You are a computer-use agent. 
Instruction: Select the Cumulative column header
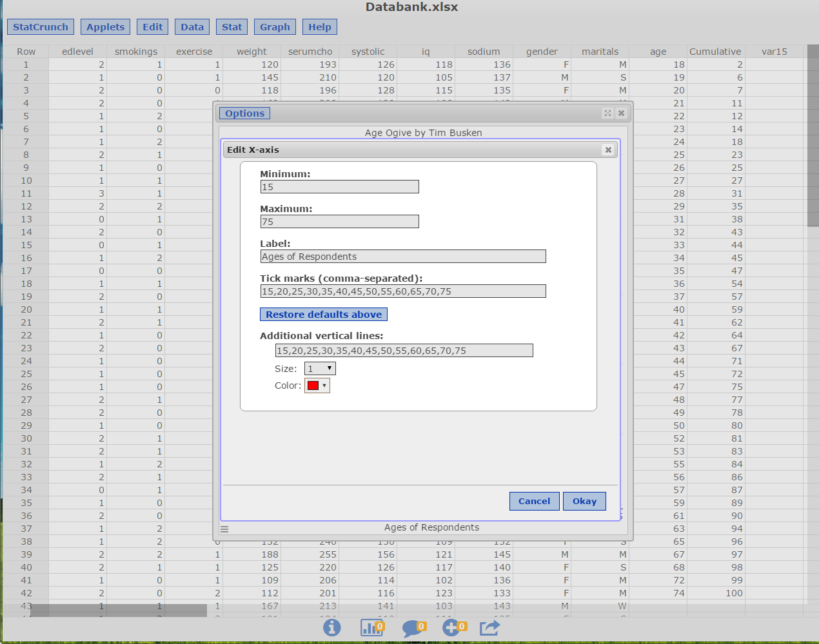(715, 52)
